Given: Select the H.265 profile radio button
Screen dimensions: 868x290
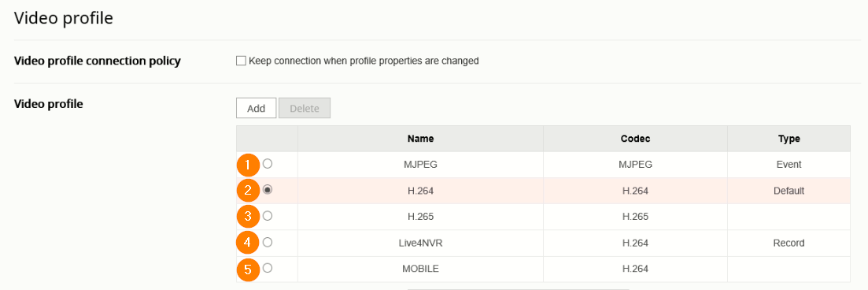Looking at the screenshot, I should click(x=268, y=216).
